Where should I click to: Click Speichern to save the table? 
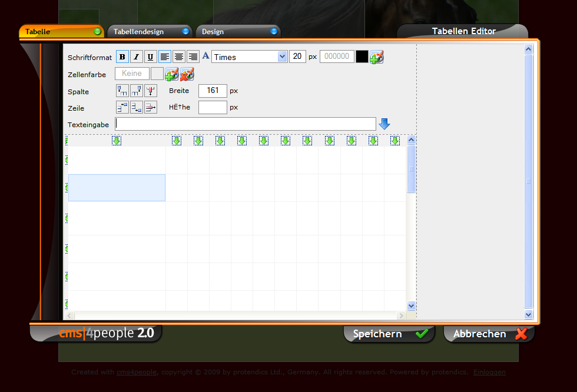click(x=389, y=334)
